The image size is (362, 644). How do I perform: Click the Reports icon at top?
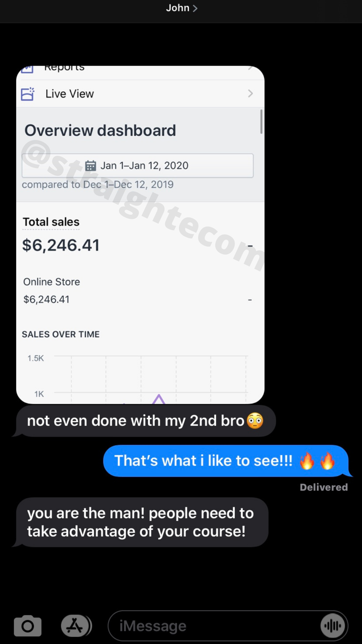(x=27, y=69)
